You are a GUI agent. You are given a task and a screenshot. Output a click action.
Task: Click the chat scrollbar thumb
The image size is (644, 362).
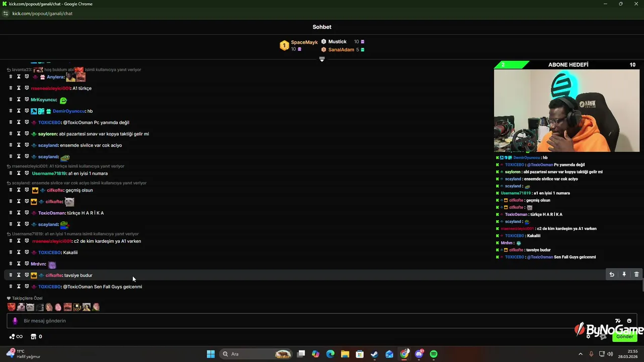click(642, 284)
